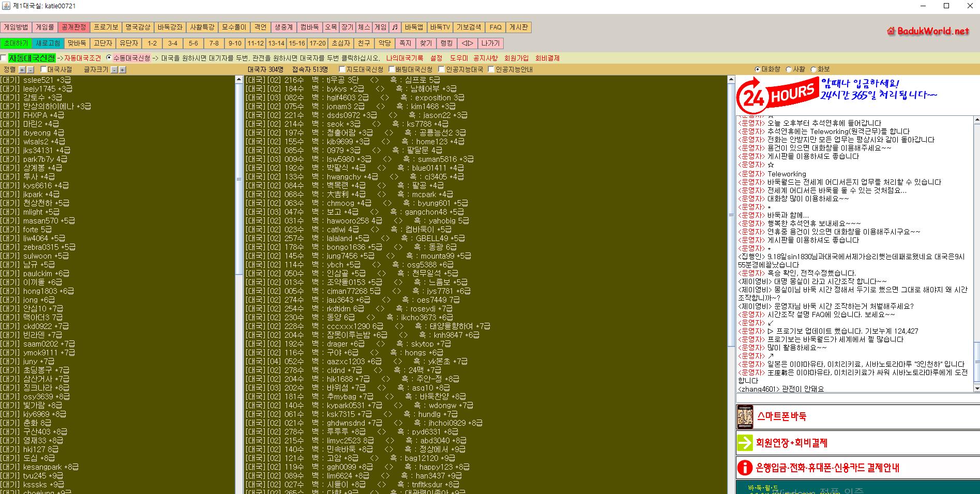Viewport: 980px width, 494px height.
Task: Select the 화보 radio option
Action: pos(813,69)
